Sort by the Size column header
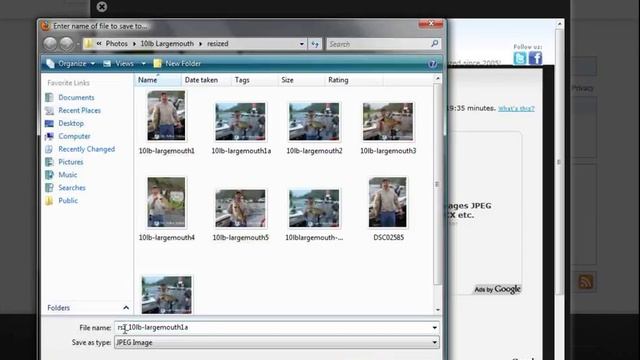Screen dimensions: 640x360 pos(301,80)
